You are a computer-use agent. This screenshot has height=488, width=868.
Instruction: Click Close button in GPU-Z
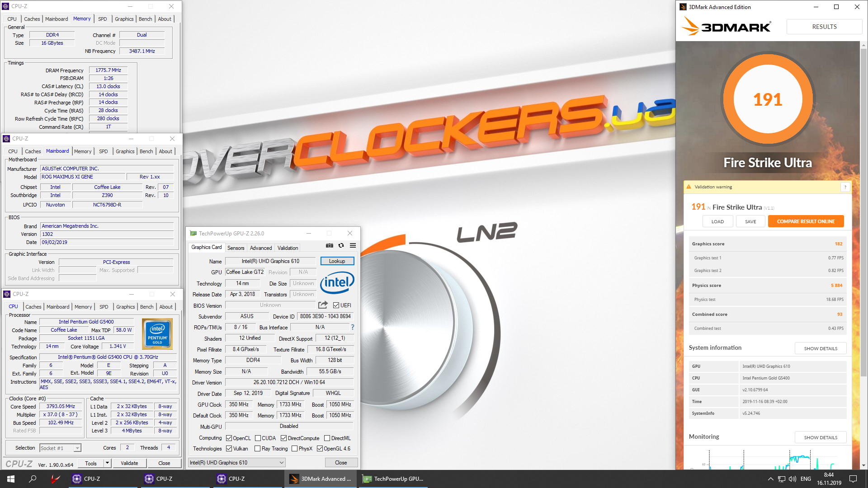(x=341, y=463)
